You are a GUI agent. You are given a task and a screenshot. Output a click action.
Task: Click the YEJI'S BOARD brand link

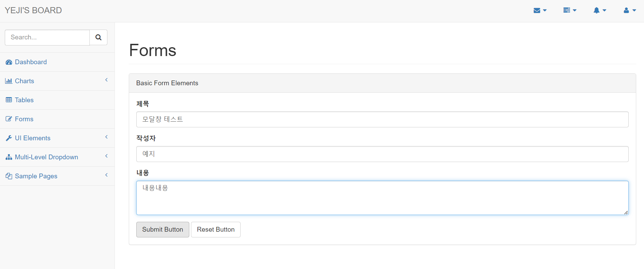(x=33, y=11)
